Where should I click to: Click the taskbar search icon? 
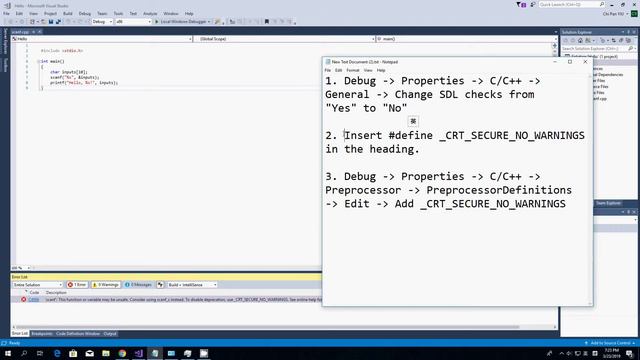click(x=24, y=353)
